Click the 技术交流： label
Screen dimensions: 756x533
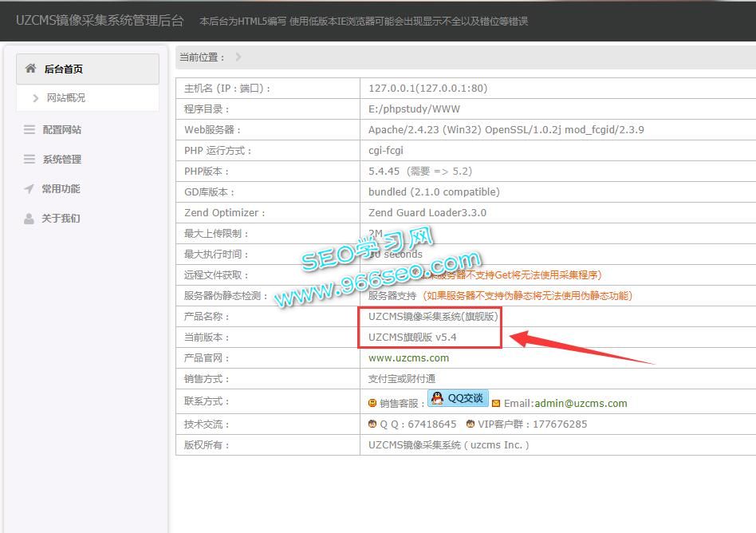click(x=207, y=424)
